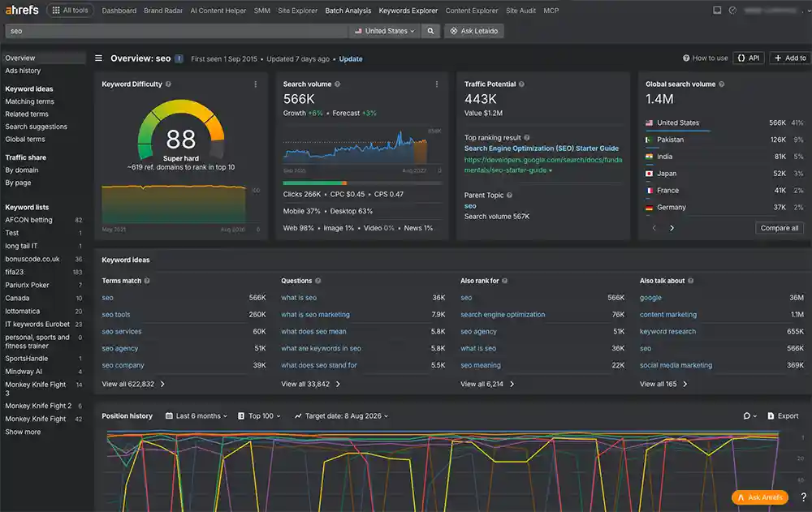812x512 pixels.
Task: Click the monitor icon in top bar
Action: tap(717, 10)
